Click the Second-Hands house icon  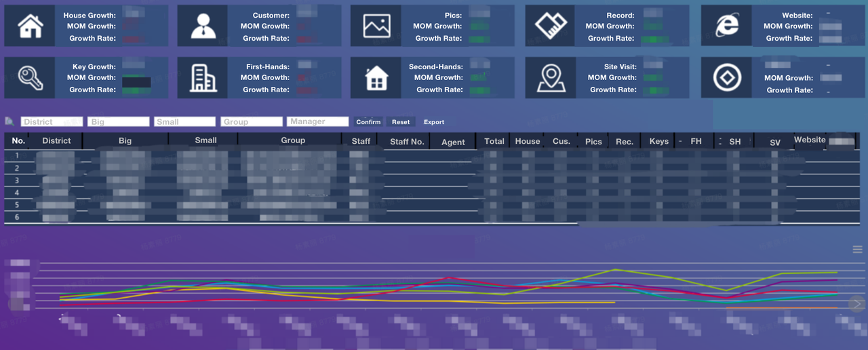[x=376, y=78]
